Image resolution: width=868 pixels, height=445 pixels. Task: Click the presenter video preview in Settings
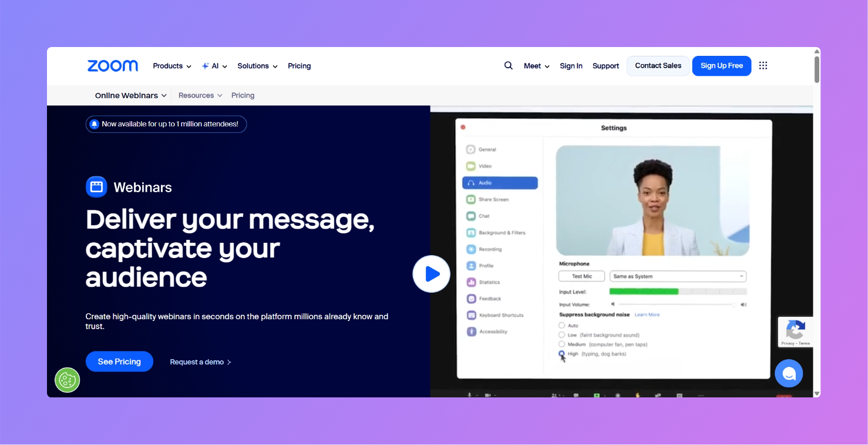[652, 200]
